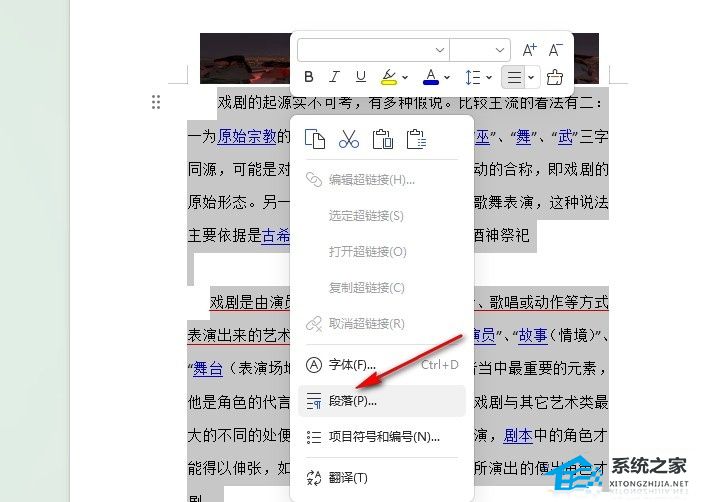Click paste icon in context menu
Viewport: 704px width, 502px height.
[x=383, y=139]
